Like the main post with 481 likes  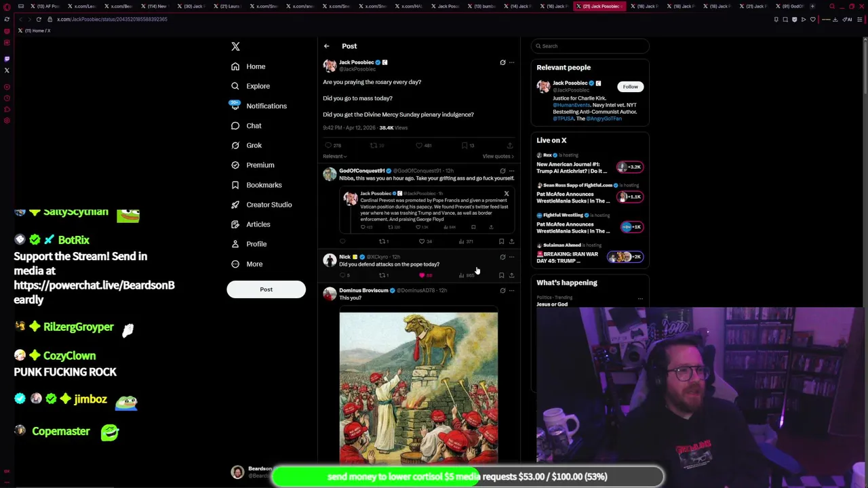pyautogui.click(x=422, y=145)
